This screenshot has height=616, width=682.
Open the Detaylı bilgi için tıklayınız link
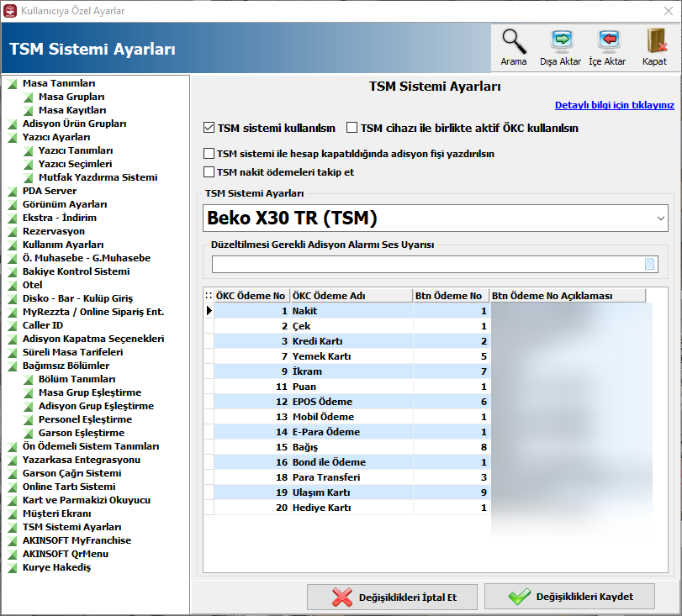pos(614,105)
